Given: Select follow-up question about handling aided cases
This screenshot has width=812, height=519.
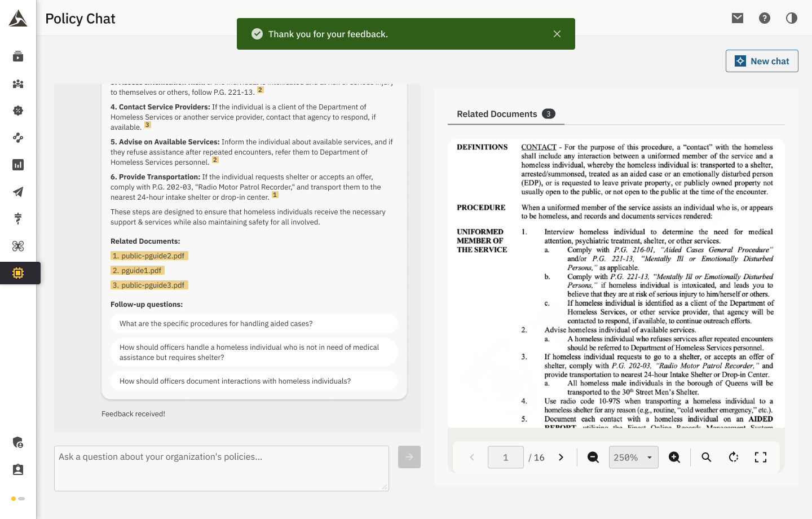Looking at the screenshot, I should [255, 323].
